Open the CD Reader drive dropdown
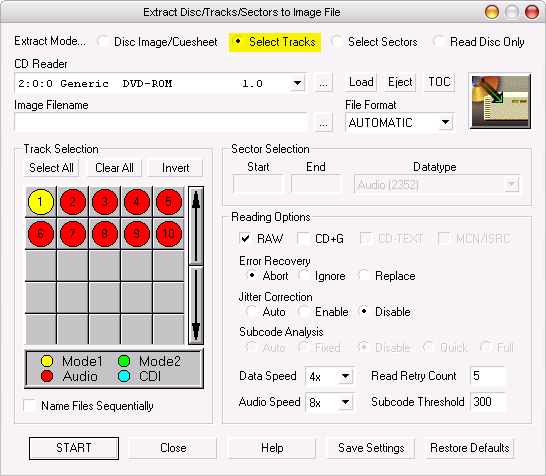 [x=297, y=83]
